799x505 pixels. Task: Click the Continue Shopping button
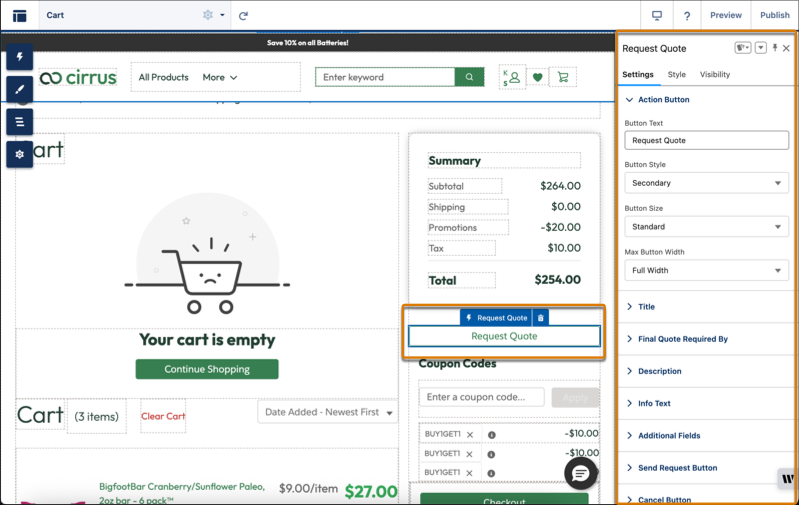(x=207, y=369)
